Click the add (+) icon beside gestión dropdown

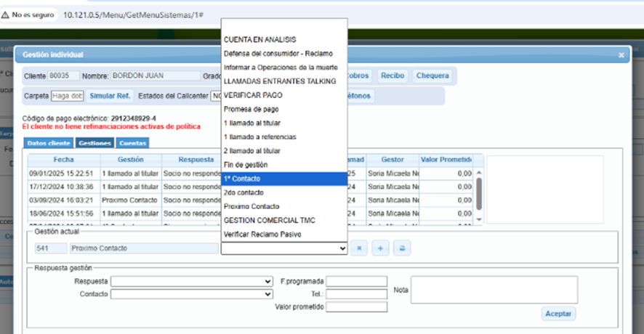(380, 248)
